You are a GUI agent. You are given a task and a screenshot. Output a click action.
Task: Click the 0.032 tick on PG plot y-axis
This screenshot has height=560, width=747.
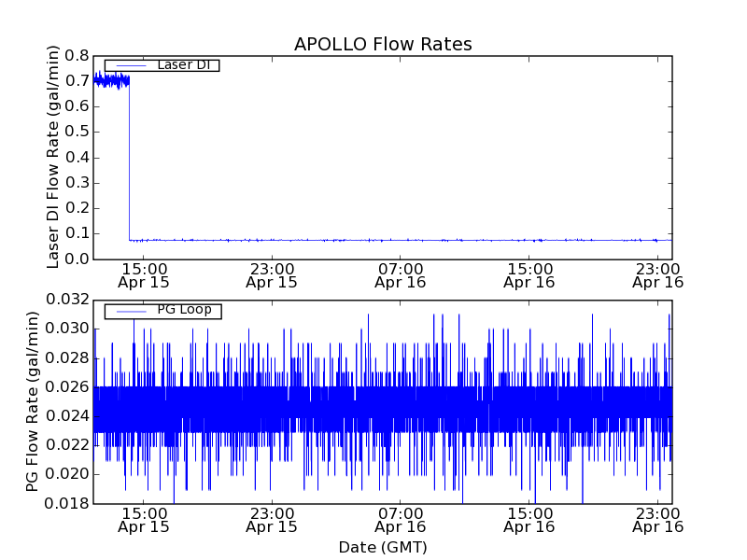pyautogui.click(x=68, y=300)
